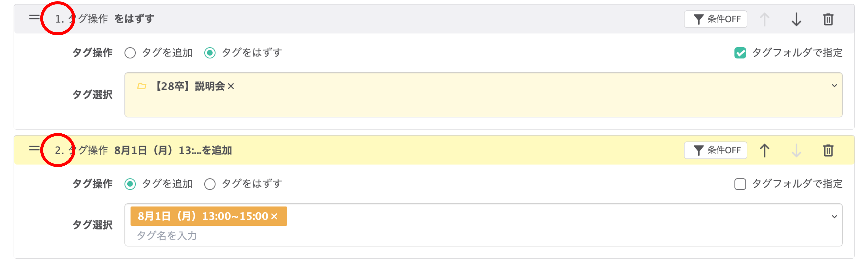Image resolution: width=868 pixels, height=263 pixels.
Task: Uncheck タグフォルダで指定 in action 1
Action: (740, 53)
